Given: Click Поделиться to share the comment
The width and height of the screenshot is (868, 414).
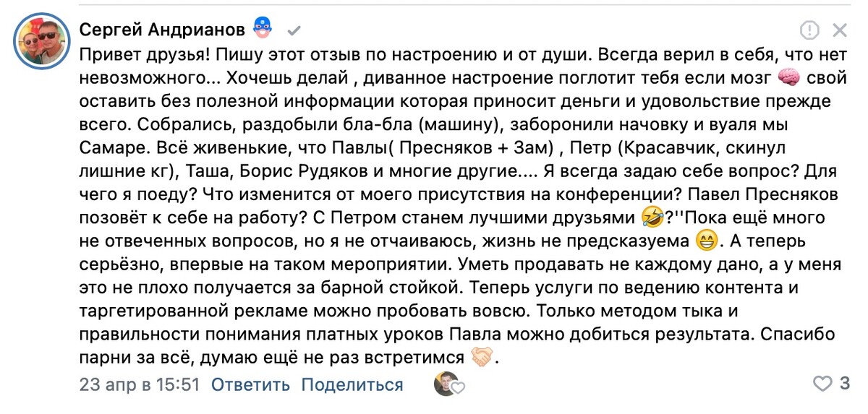Looking at the screenshot, I should 352,385.
